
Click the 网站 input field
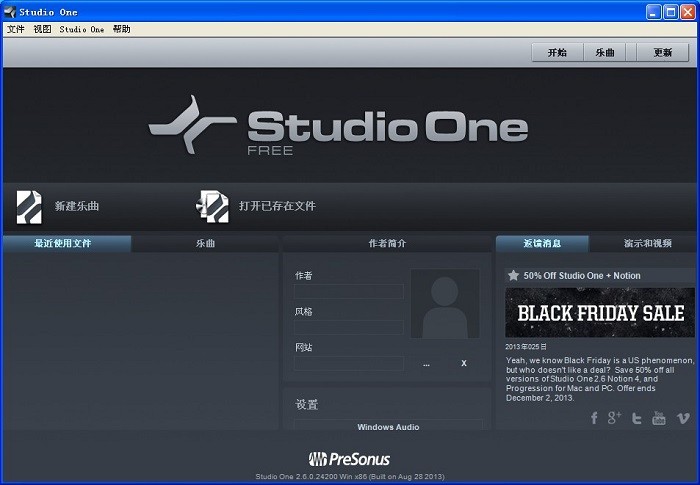coord(349,363)
